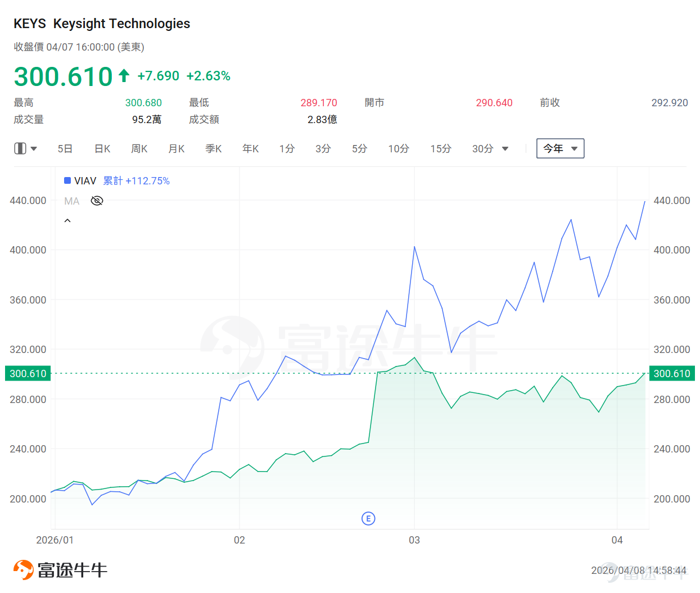
Task: Click the right 300.610 price tag
Action: click(x=672, y=373)
